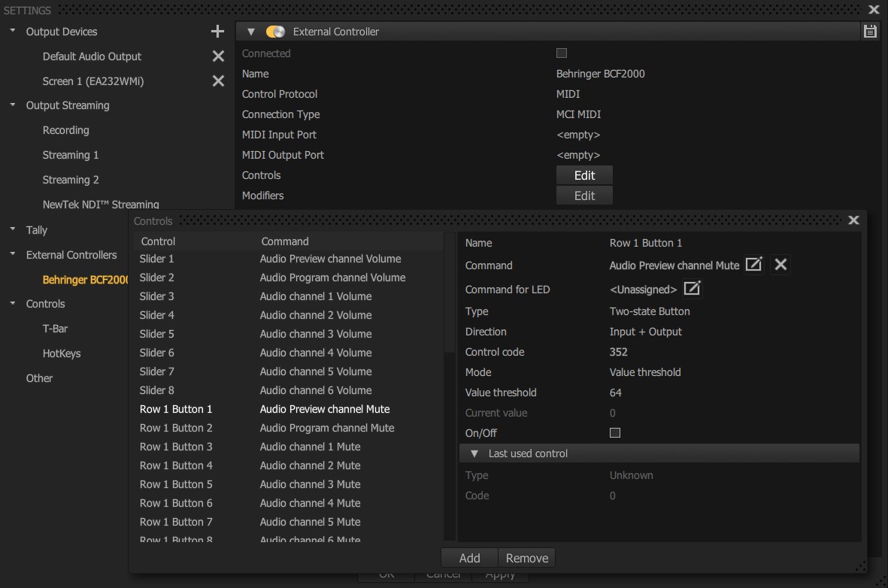Viewport: 888px width, 588px height.
Task: Select Slider 8 control row
Action: pyautogui.click(x=289, y=390)
